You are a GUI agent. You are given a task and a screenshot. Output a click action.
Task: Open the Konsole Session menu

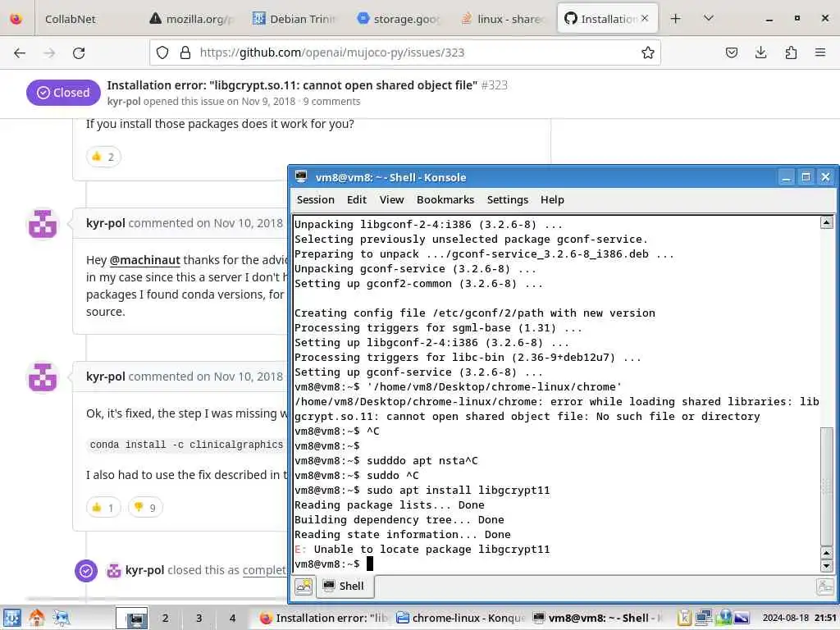[x=316, y=200]
